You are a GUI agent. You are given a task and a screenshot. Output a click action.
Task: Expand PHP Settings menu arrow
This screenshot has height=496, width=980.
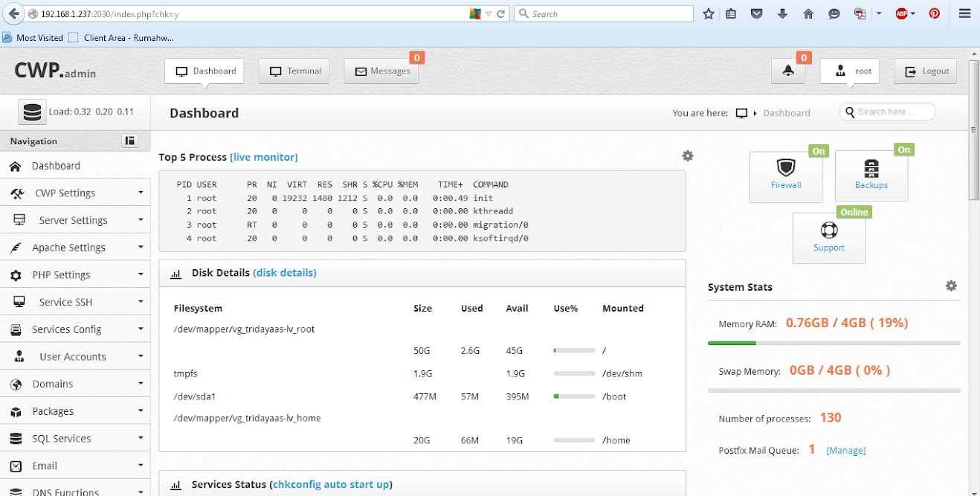tap(141, 274)
